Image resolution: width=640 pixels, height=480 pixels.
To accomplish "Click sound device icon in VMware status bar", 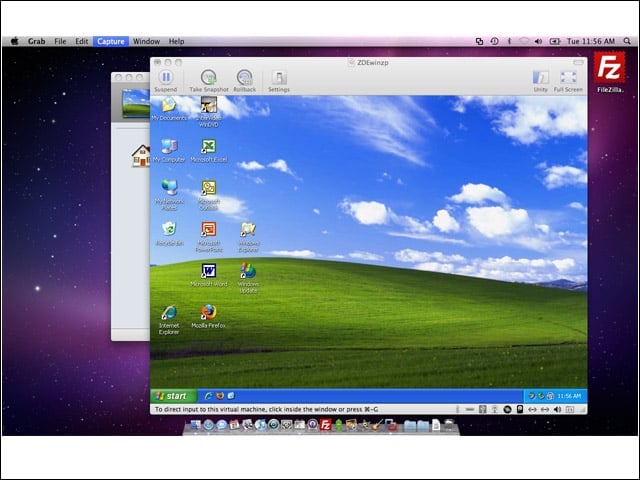I will (557, 409).
